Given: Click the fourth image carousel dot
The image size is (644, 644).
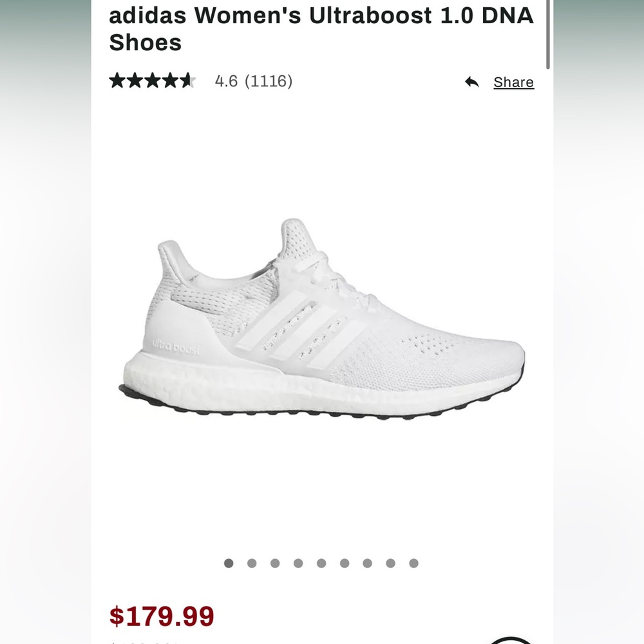Looking at the screenshot, I should tap(298, 563).
